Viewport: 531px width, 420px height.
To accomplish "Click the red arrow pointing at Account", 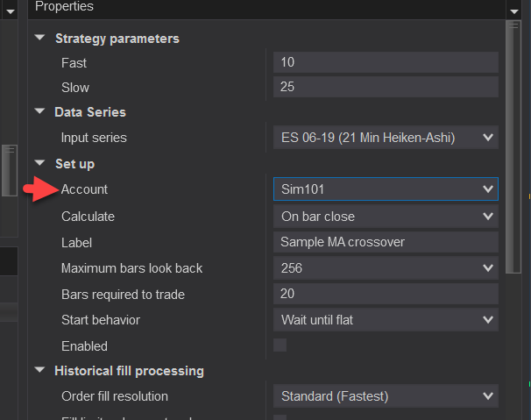I will pos(39,189).
